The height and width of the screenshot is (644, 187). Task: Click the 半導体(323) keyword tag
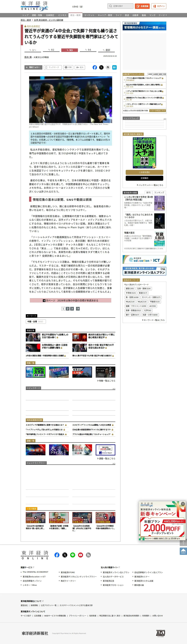[131, 293]
